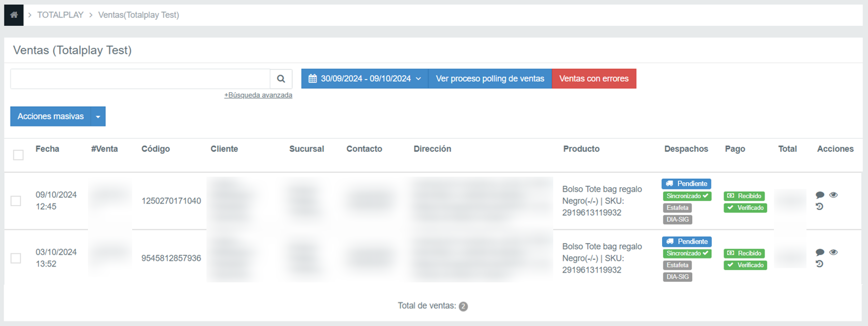Click the Despachos column header
Viewport: 868px width, 326px height.
click(686, 149)
